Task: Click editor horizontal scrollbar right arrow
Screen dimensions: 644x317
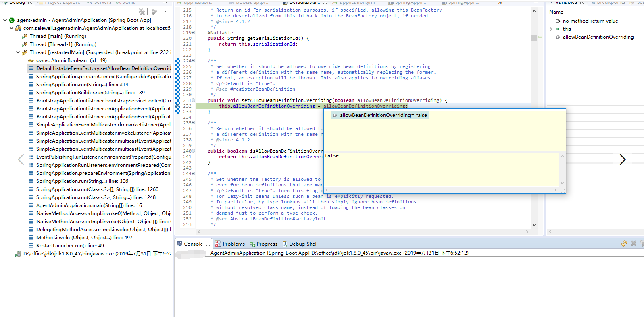Action: (527, 232)
